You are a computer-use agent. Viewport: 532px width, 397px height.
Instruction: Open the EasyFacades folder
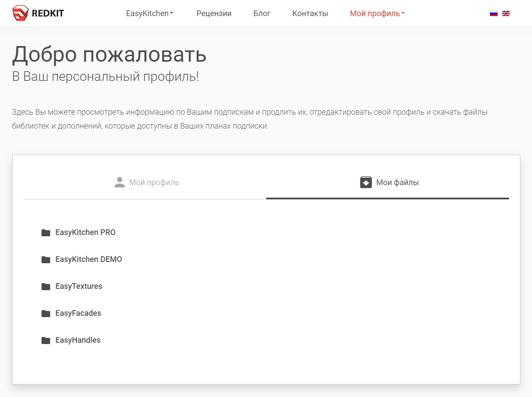pos(78,313)
